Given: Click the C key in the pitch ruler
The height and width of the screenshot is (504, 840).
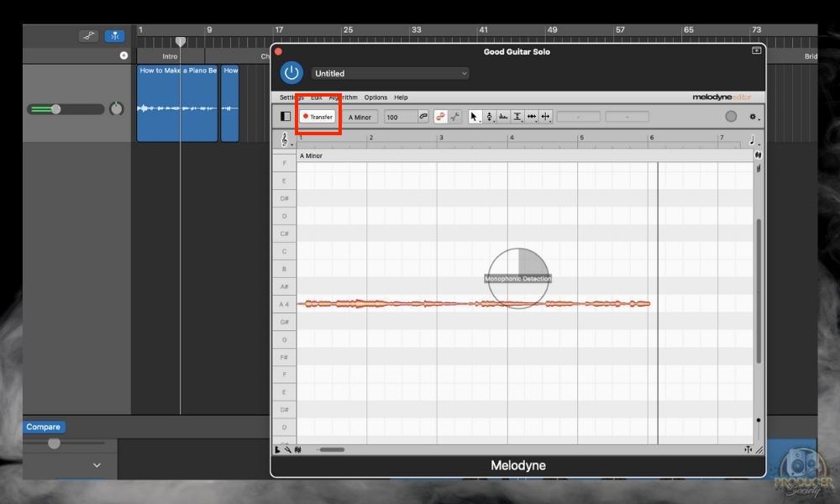Looking at the screenshot, I should [x=284, y=251].
